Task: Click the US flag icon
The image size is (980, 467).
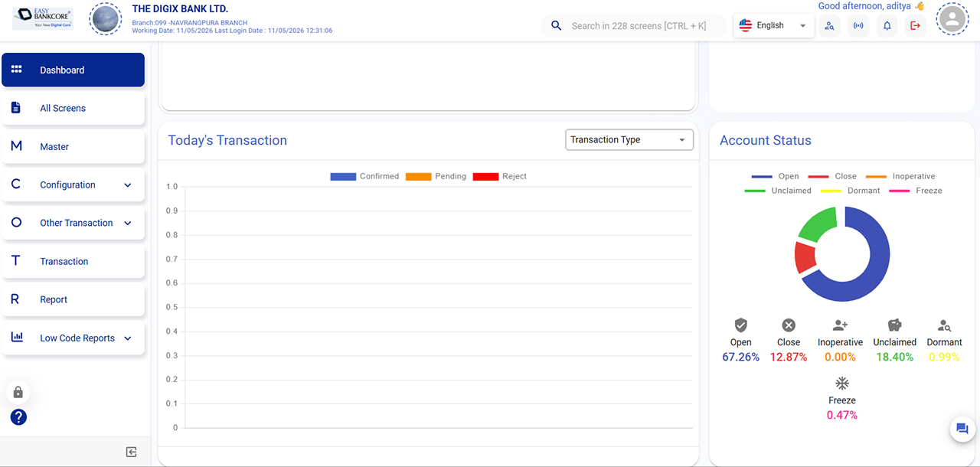Action: coord(745,25)
